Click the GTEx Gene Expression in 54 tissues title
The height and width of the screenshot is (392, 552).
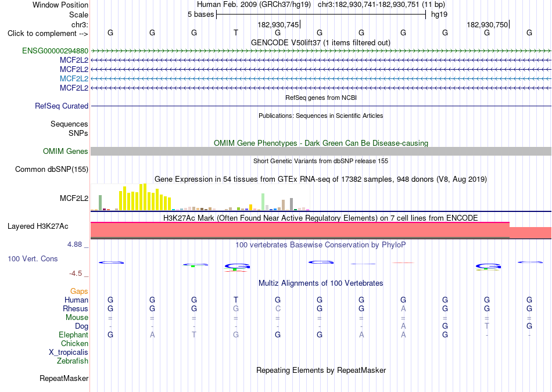[x=321, y=179]
